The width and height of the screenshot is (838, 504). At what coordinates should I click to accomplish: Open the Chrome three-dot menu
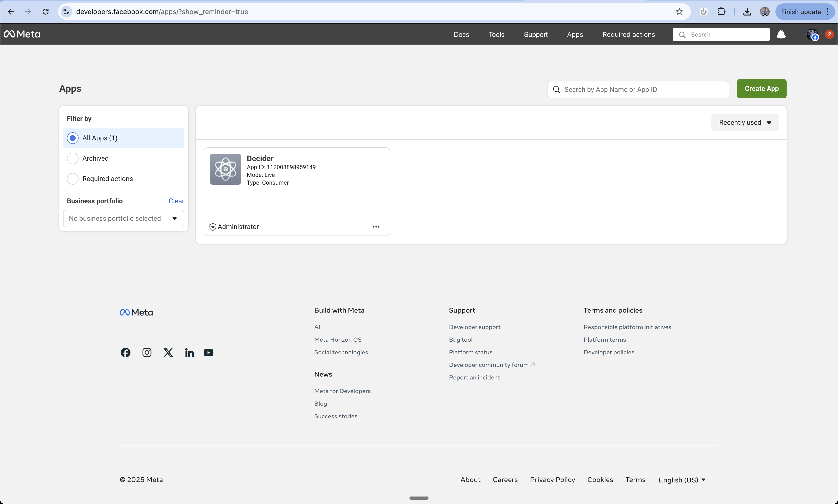coord(828,12)
